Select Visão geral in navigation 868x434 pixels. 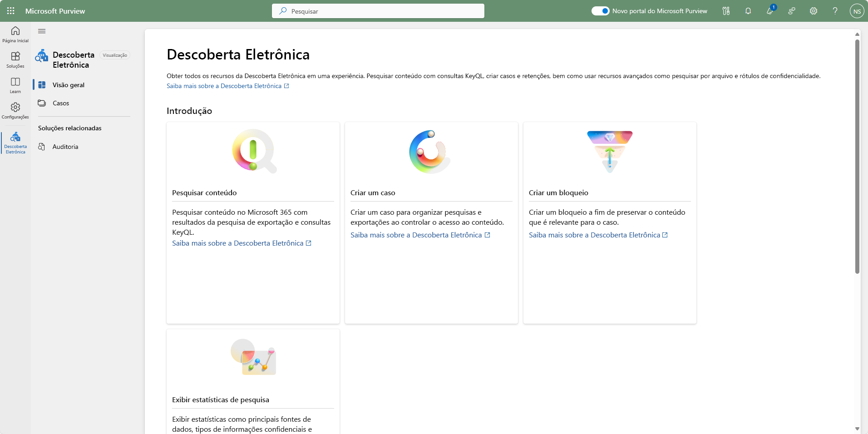[x=69, y=85]
